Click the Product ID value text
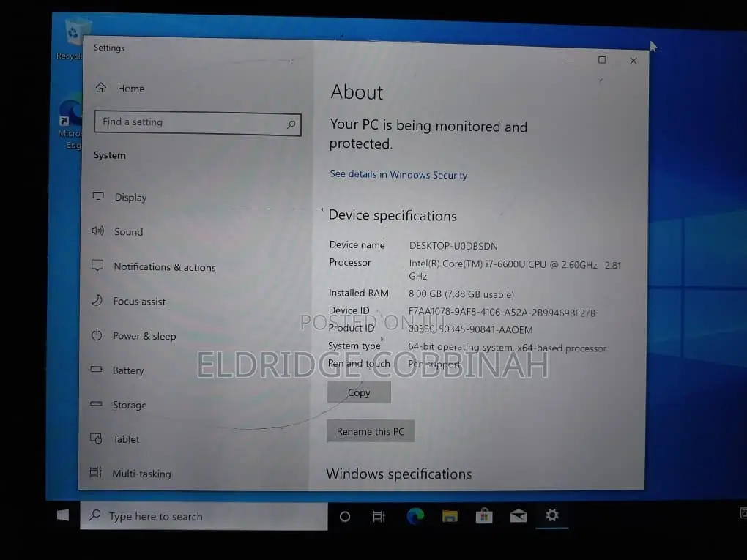Image resolution: width=747 pixels, height=560 pixels. (470, 329)
